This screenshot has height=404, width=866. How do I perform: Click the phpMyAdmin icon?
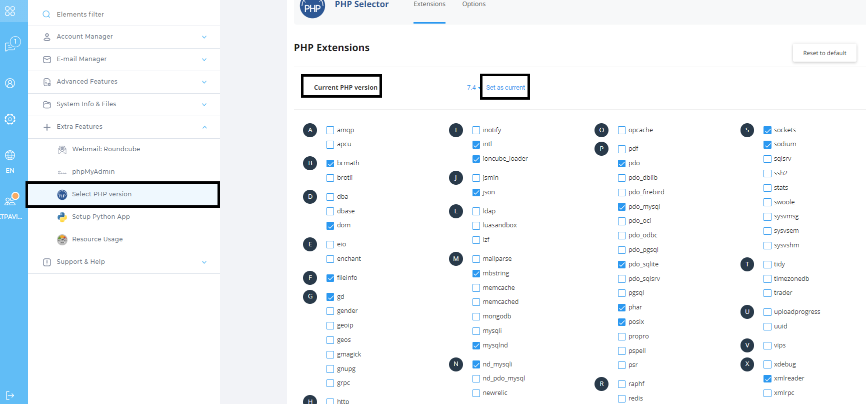click(62, 172)
